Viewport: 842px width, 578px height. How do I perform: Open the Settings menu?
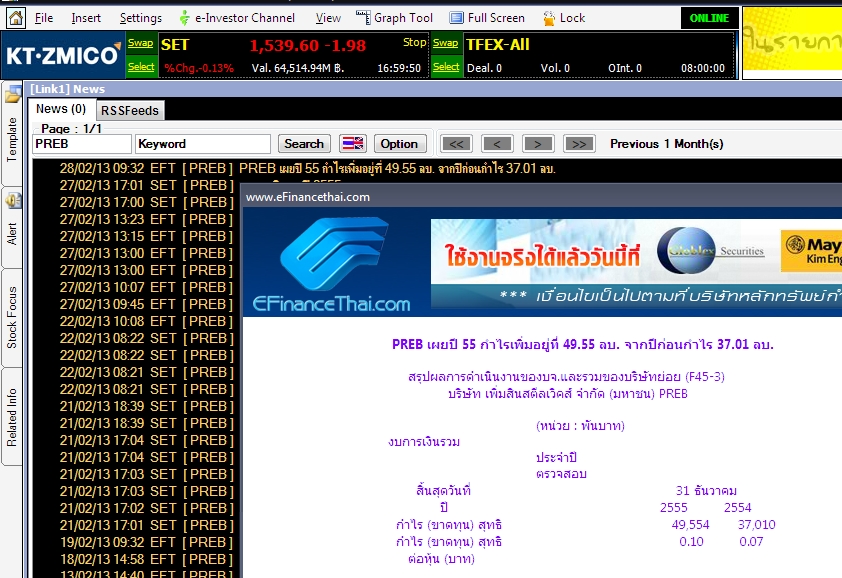[141, 18]
